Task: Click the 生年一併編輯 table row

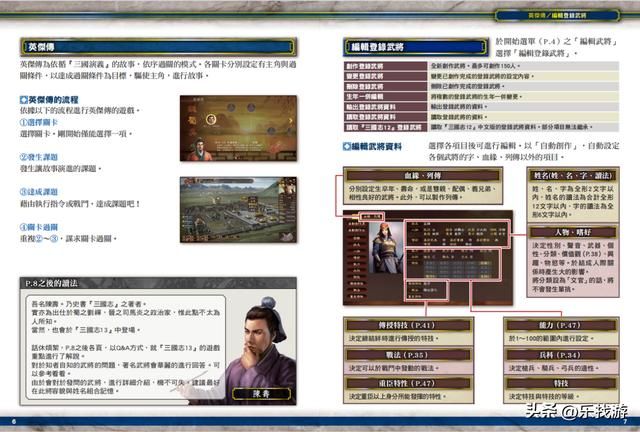Action: pos(481,96)
